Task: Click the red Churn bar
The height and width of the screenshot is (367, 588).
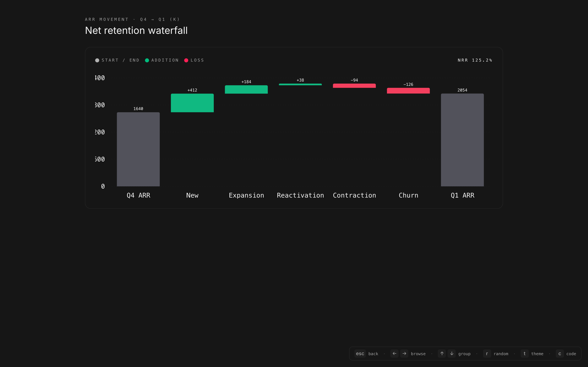Action: (408, 91)
